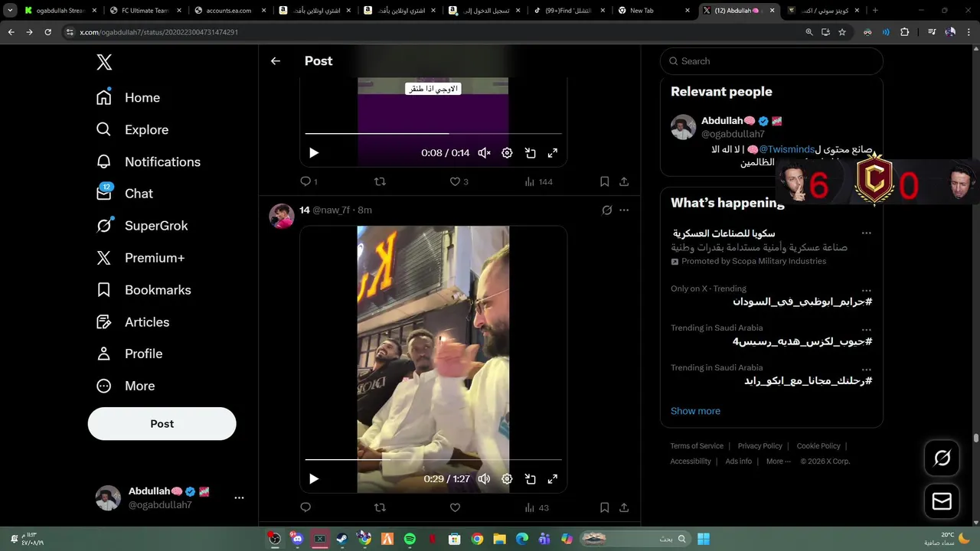Open Spotify from the taskbar
The height and width of the screenshot is (551, 980).
click(410, 539)
